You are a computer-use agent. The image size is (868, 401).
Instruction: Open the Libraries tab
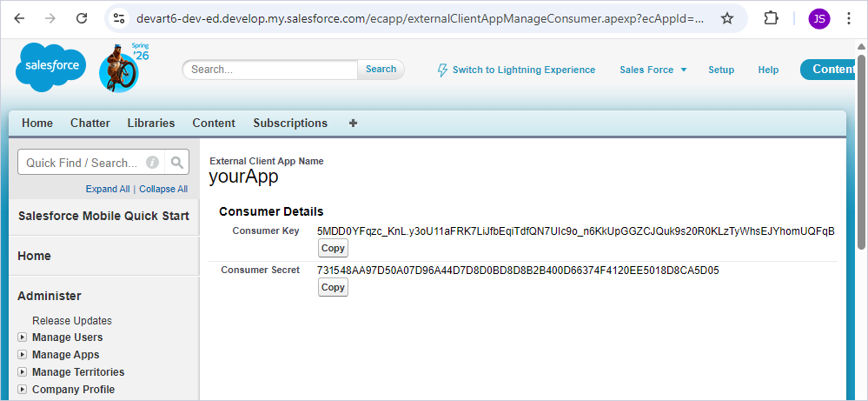[150, 123]
